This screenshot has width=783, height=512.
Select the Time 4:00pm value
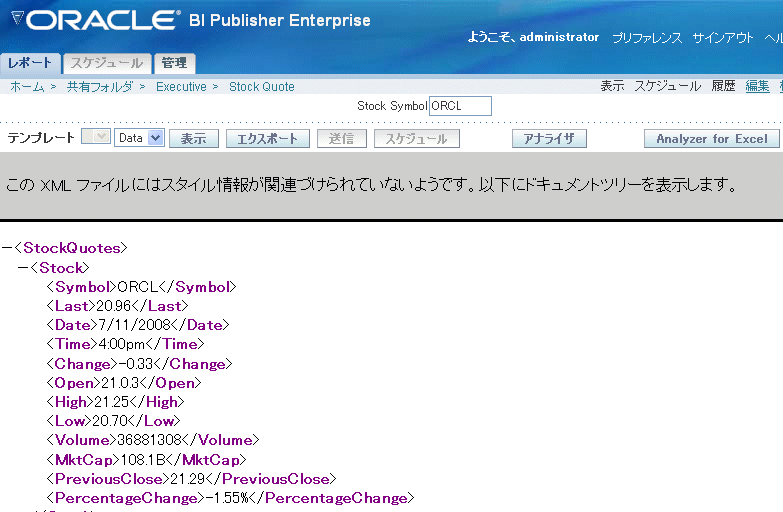(x=121, y=344)
